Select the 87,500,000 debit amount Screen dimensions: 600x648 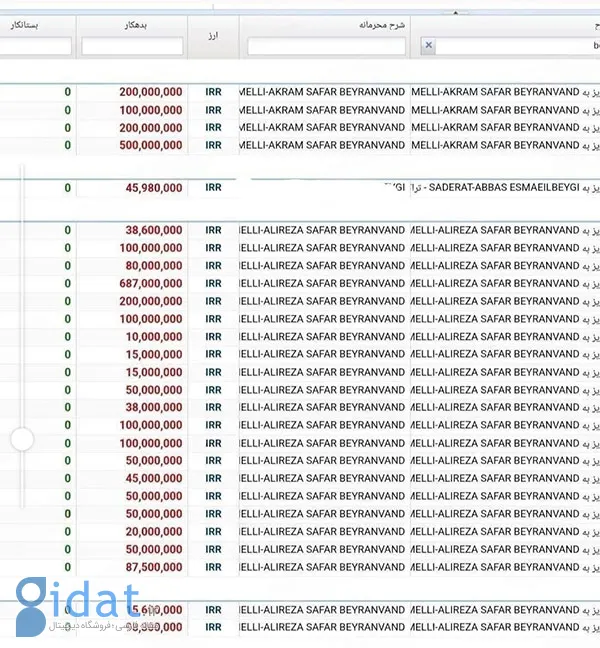click(x=154, y=567)
